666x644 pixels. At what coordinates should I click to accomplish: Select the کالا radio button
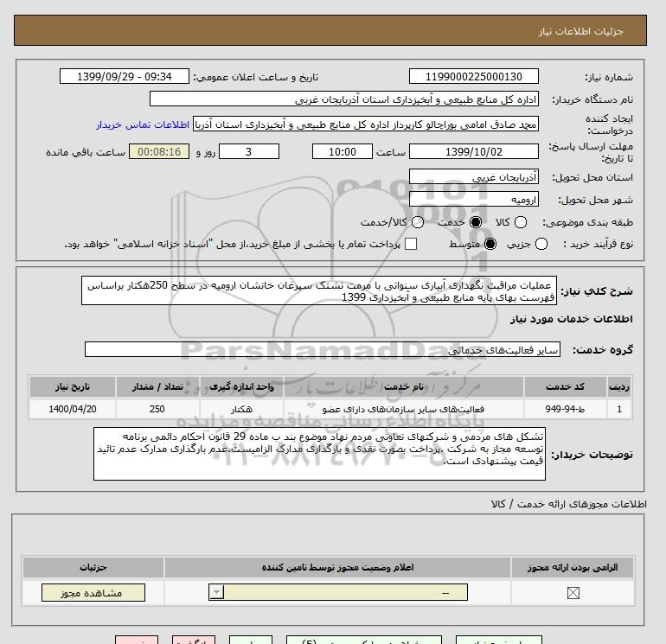point(521,222)
